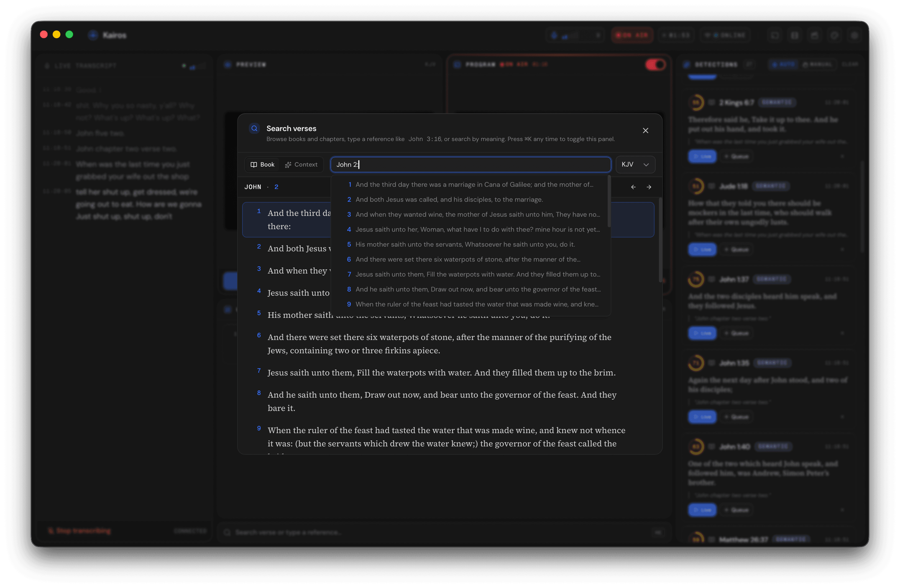The width and height of the screenshot is (900, 588).
Task: Toggle the red Program on-air switch
Action: point(655,65)
